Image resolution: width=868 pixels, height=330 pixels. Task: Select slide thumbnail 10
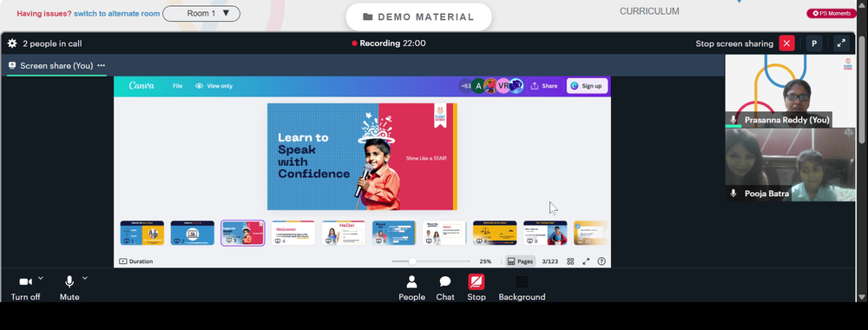[591, 233]
